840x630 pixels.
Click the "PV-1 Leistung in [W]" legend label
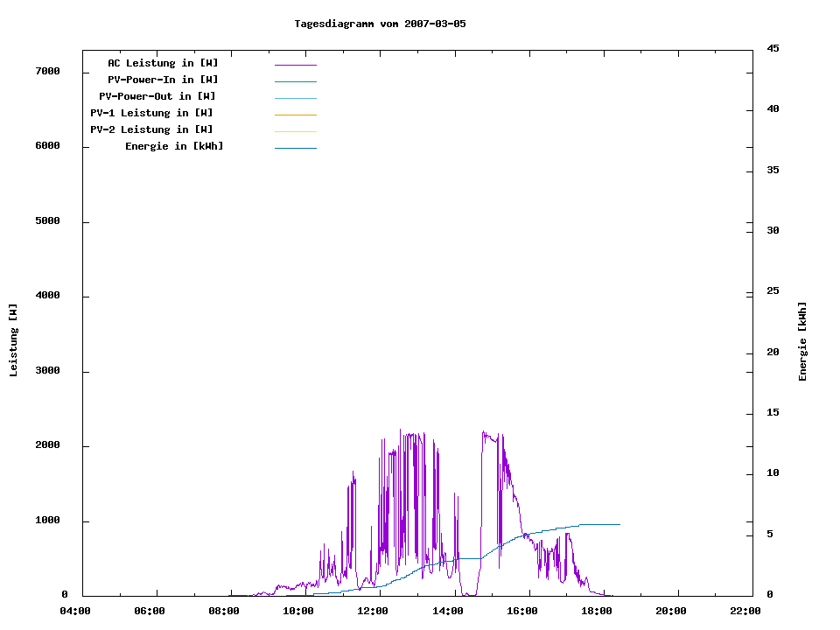point(151,113)
